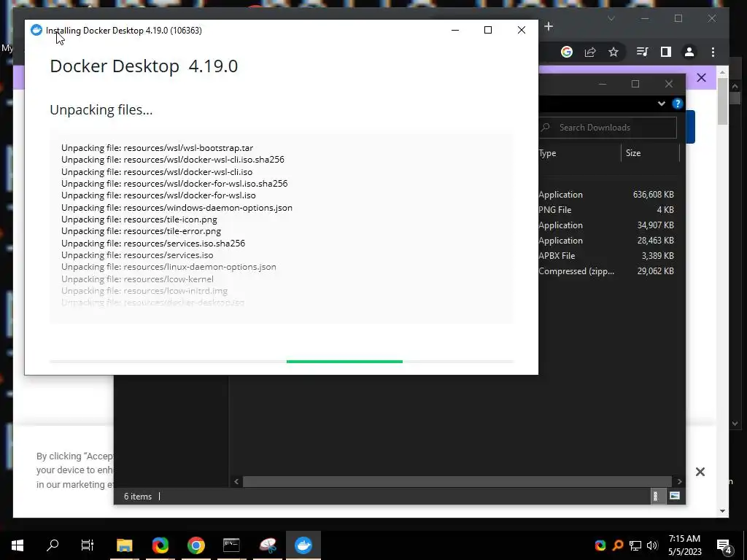This screenshot has width=747, height=560.
Task: Close the cookie consent banner
Action: pyautogui.click(x=700, y=472)
